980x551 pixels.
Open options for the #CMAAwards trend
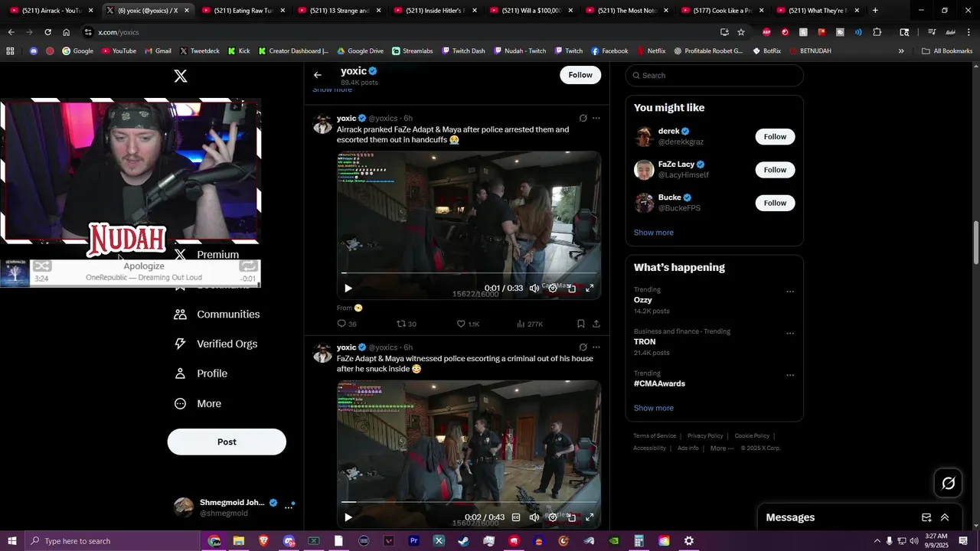(790, 376)
